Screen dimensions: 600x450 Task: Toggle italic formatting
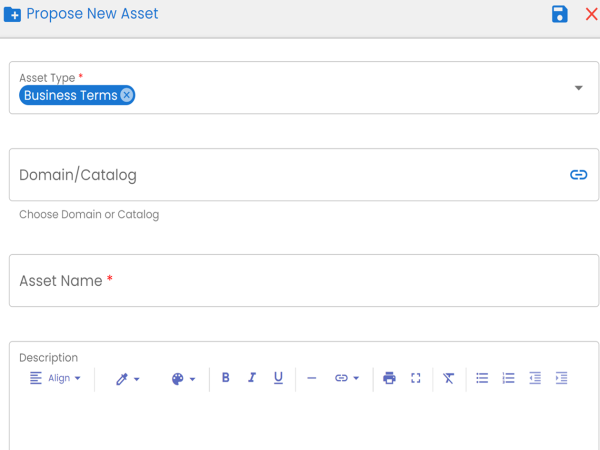point(252,378)
